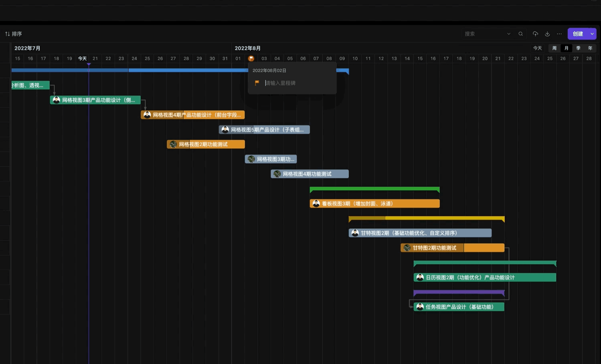Click the cloud upload icon
This screenshot has width=601, height=364.
(535, 34)
